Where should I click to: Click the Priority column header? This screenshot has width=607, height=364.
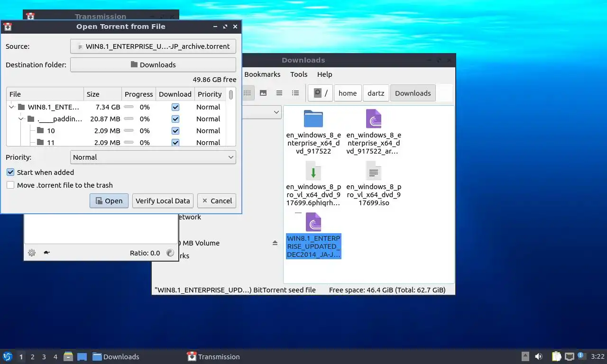tap(210, 94)
